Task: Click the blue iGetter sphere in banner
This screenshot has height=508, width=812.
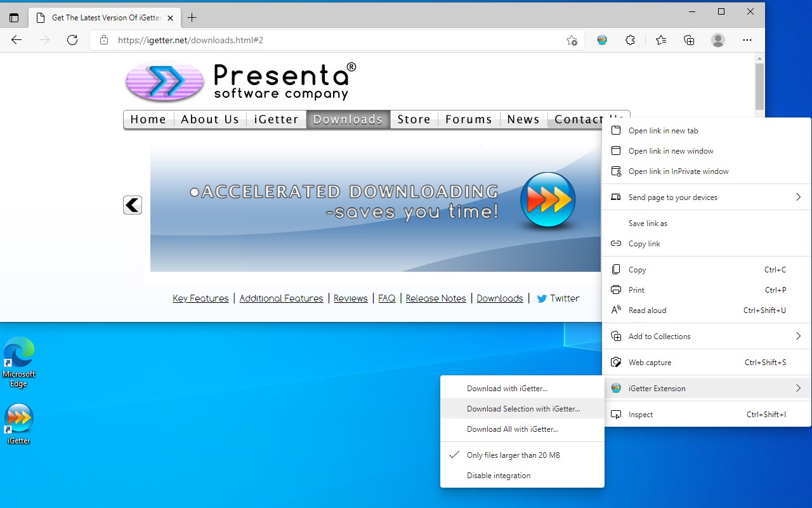Action: (x=547, y=200)
